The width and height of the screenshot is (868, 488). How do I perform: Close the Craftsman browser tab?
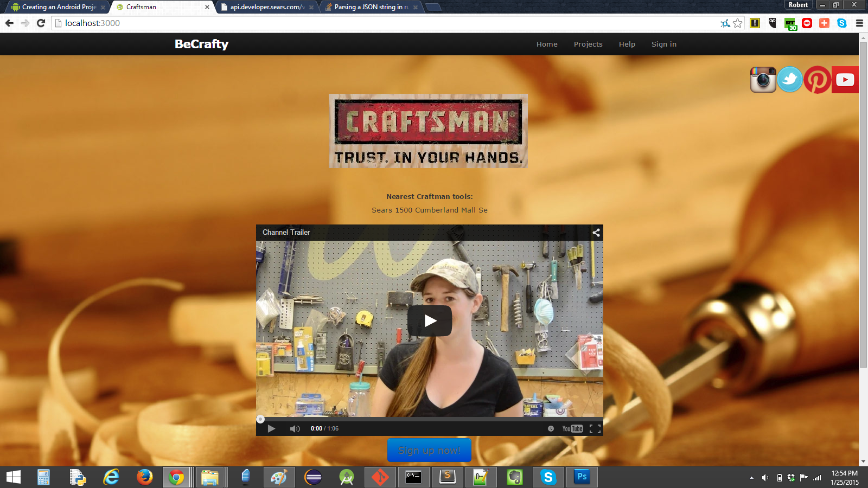click(x=207, y=7)
